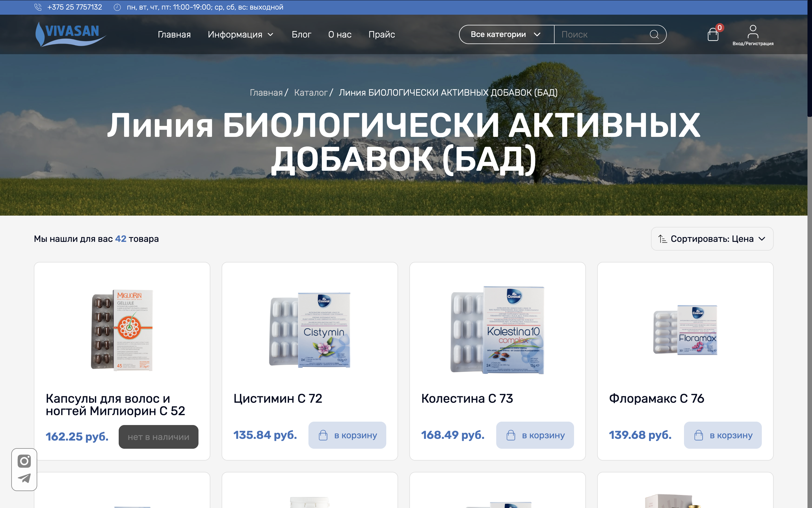The image size is (812, 508).
Task: Open the Миглиорин capsules product image
Action: (122, 330)
